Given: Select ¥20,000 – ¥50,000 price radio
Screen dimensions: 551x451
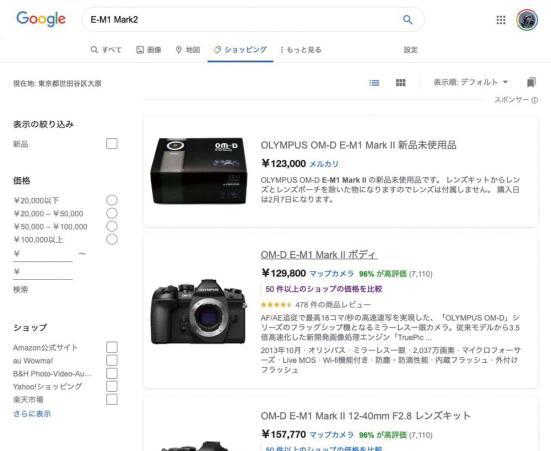Looking at the screenshot, I should coord(112,213).
